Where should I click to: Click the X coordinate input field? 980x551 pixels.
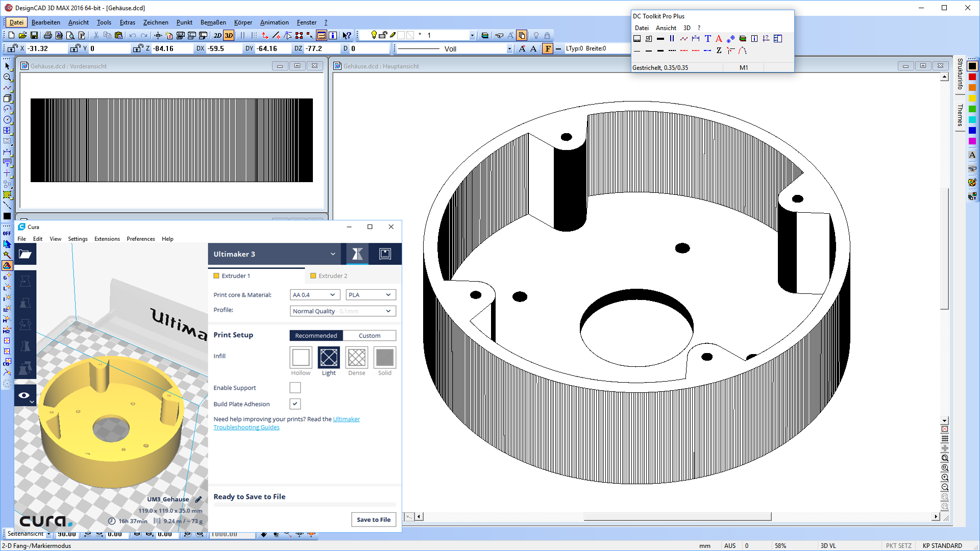coord(47,48)
